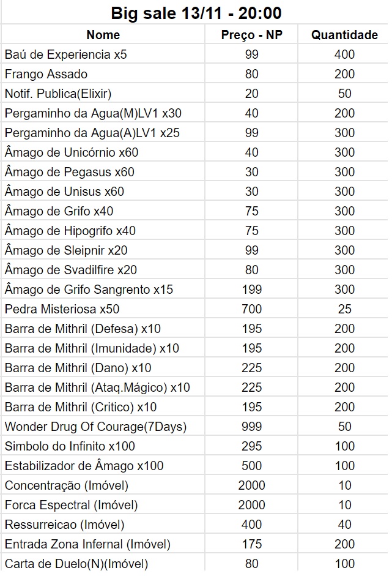Image resolution: width=392 pixels, height=576 pixels.
Task: Select the price 999 for Wonder Drug
Action: click(x=251, y=427)
